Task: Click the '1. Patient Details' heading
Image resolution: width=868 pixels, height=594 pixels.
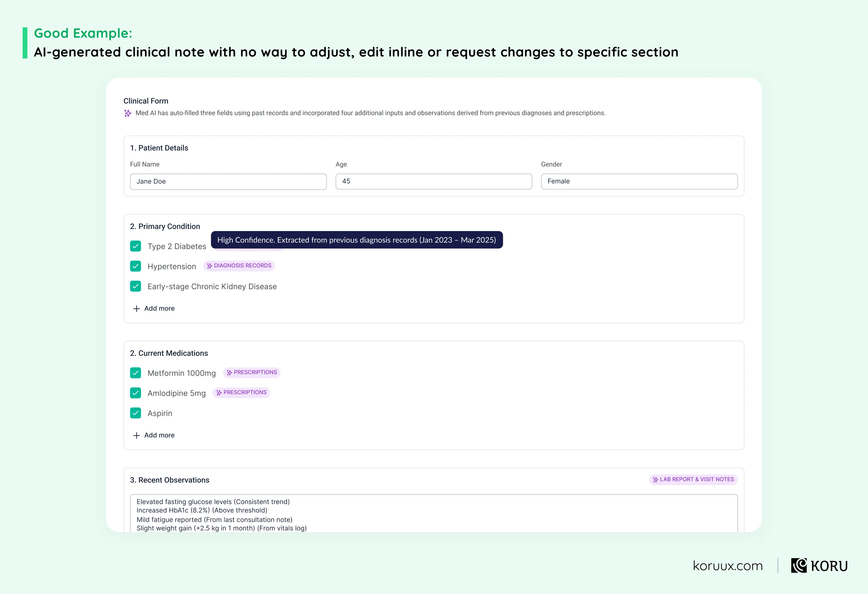Action: [159, 148]
